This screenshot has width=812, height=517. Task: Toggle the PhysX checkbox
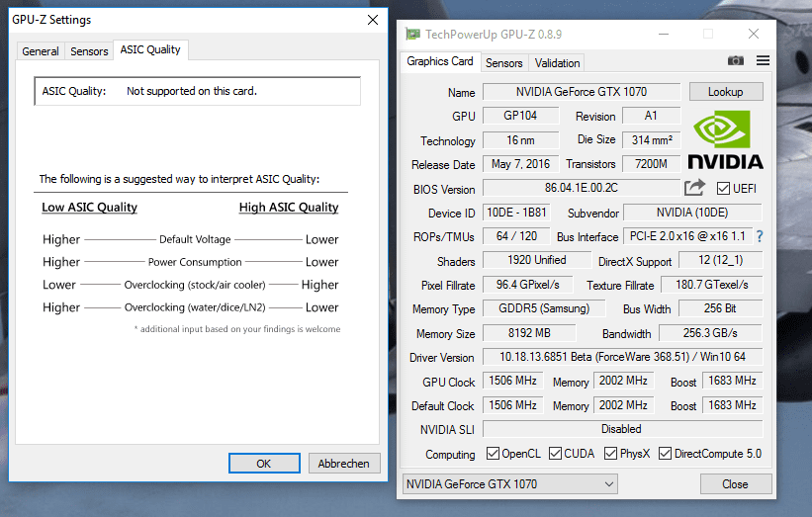[x=611, y=454]
